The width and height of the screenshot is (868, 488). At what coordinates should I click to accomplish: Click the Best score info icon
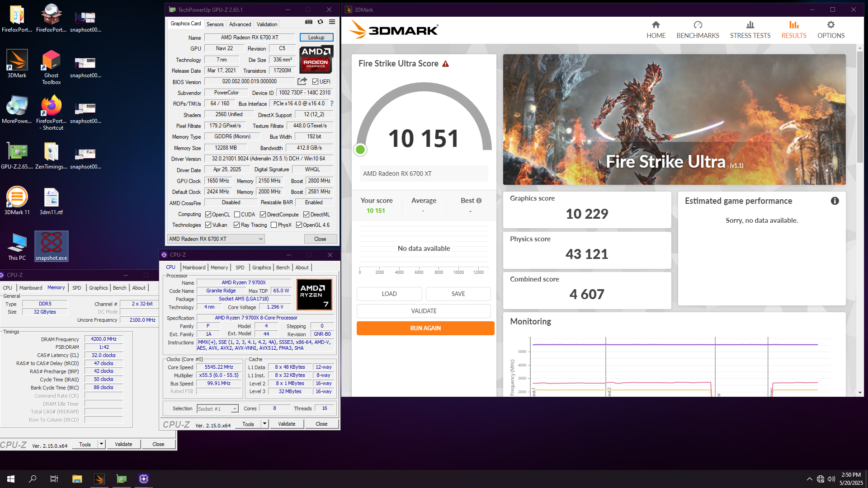[x=479, y=201]
